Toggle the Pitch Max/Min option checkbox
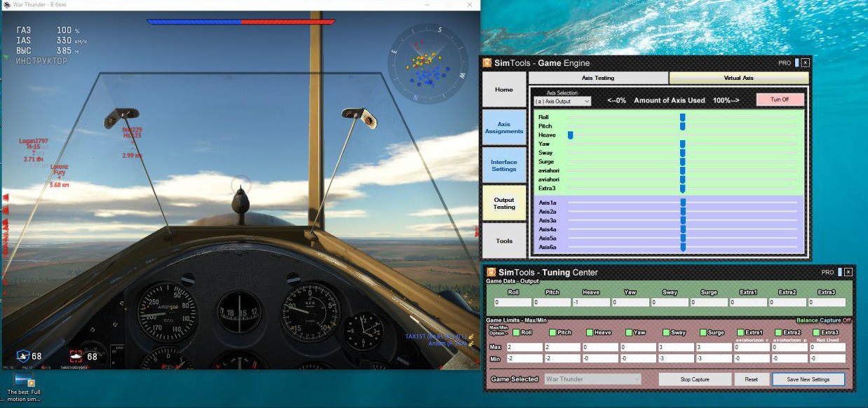The width and height of the screenshot is (868, 408). (552, 332)
